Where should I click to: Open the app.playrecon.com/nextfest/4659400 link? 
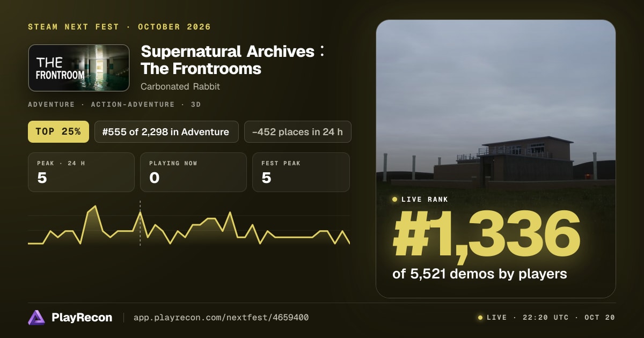(x=221, y=318)
